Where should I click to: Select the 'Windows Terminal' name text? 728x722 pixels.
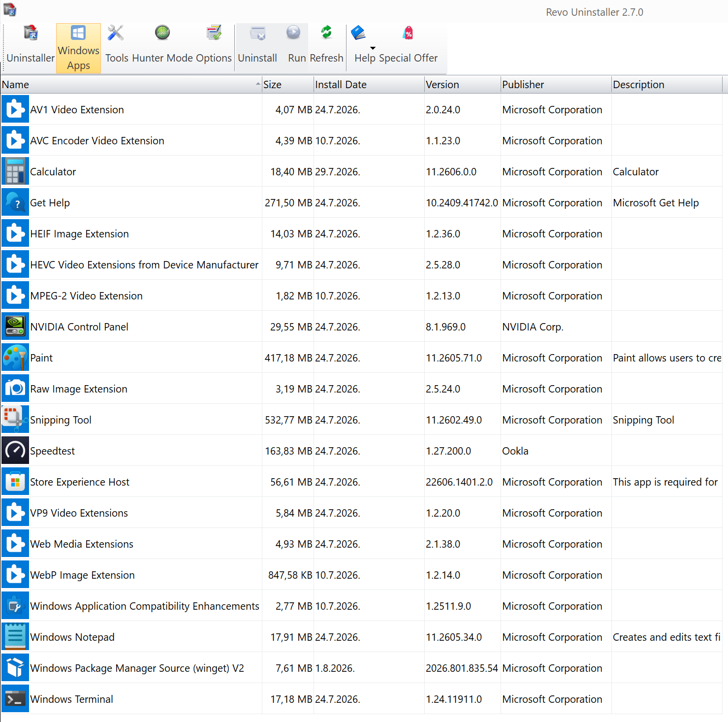pos(72,699)
